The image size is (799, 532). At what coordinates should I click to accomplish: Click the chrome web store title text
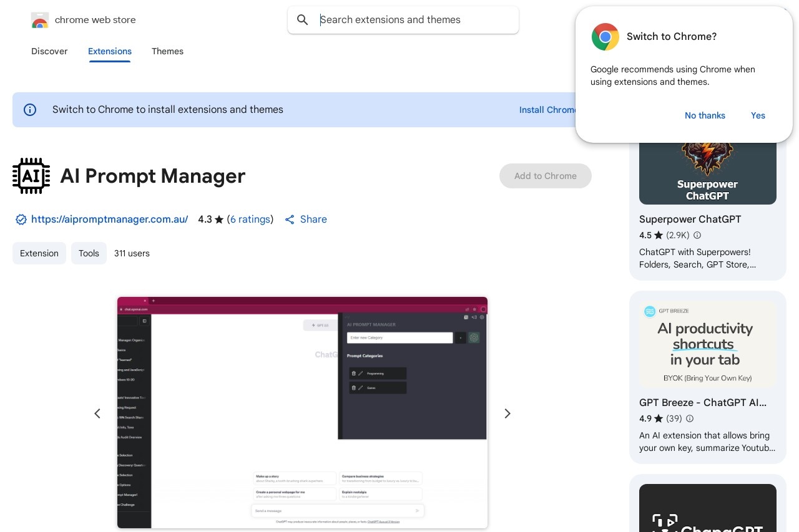click(96, 20)
